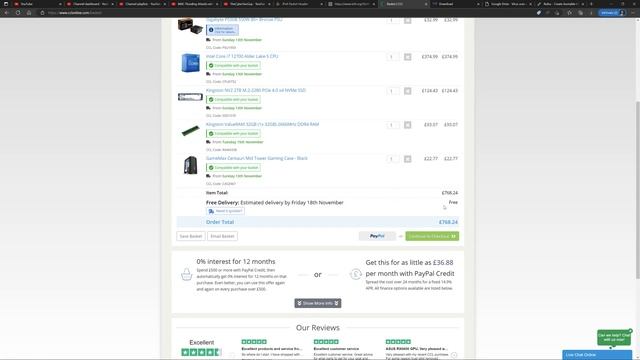Click the GameMax case compatibility badge
The height and width of the screenshot is (360, 640).
point(233,167)
